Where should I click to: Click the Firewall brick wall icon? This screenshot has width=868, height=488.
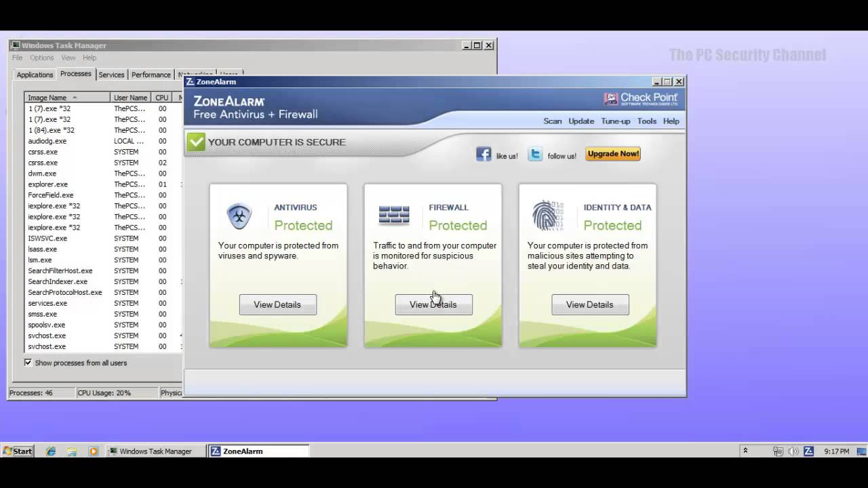[x=394, y=216]
